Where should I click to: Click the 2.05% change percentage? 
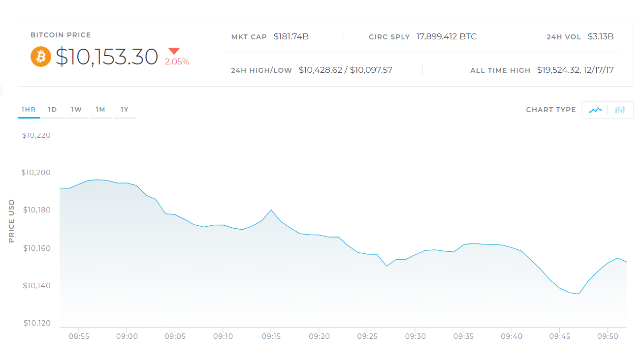pos(177,62)
